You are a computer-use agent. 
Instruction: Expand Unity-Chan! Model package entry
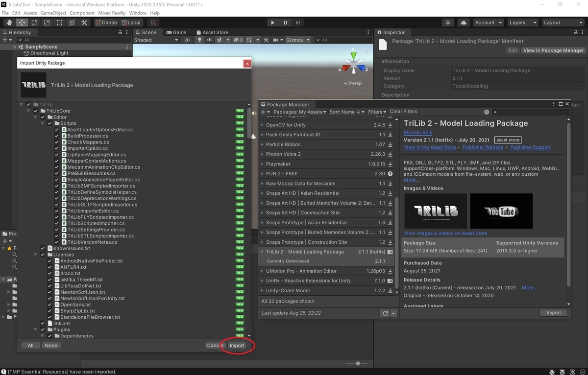(262, 291)
